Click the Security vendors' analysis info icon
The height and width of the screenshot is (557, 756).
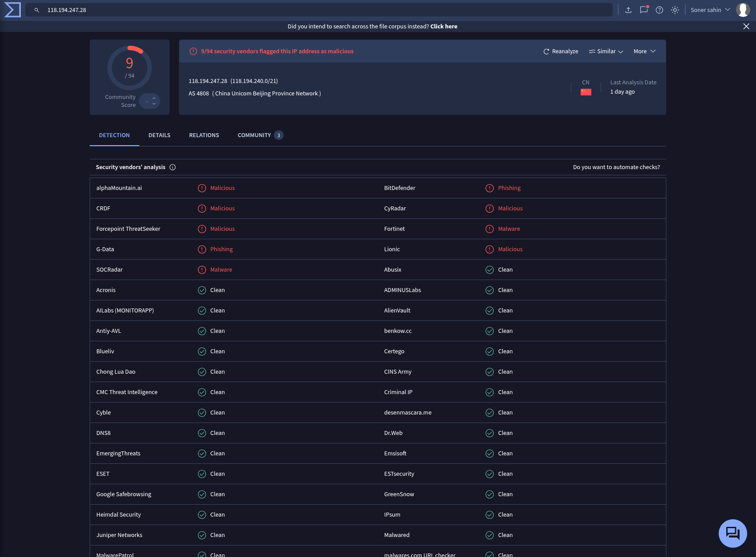(173, 167)
